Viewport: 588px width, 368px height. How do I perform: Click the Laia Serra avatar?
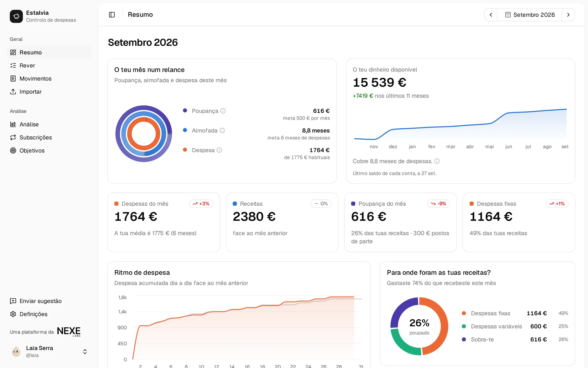[16, 351]
